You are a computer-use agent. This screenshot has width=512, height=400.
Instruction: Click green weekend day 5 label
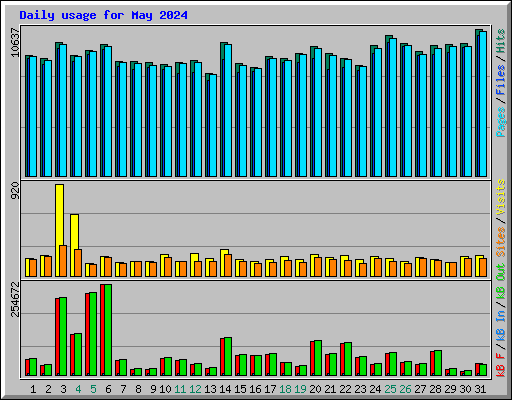[x=93, y=389]
